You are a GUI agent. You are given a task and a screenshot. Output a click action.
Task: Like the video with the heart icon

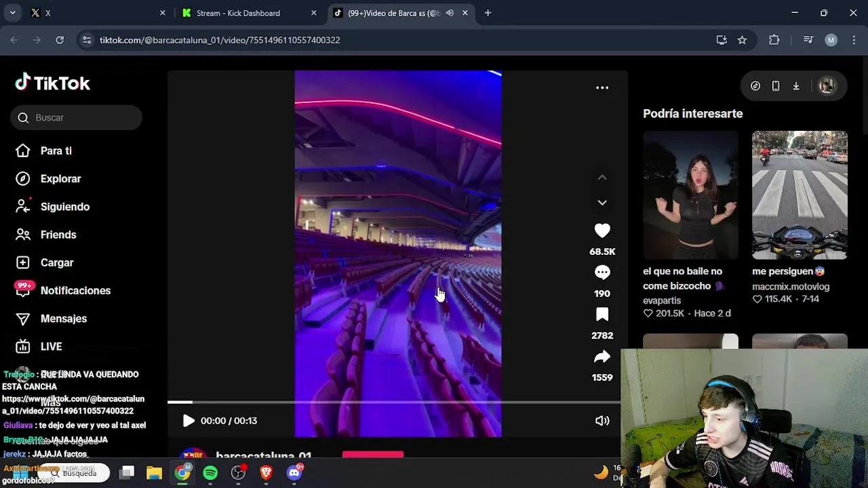(x=602, y=230)
